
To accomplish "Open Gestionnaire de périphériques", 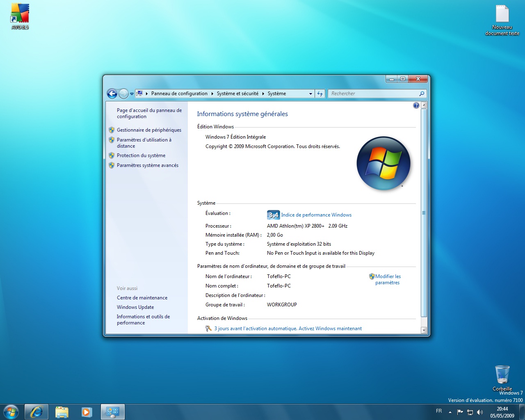I will (x=149, y=130).
